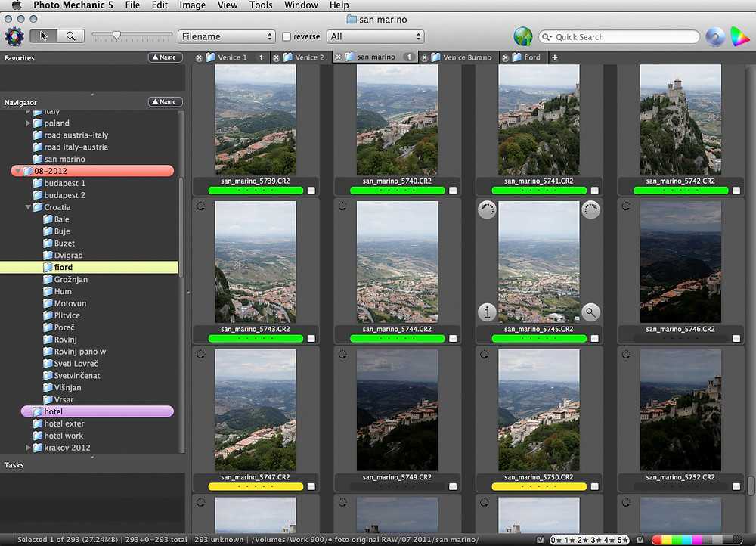Open preview magnifier on san_marino_5745
756x546 pixels.
click(590, 312)
